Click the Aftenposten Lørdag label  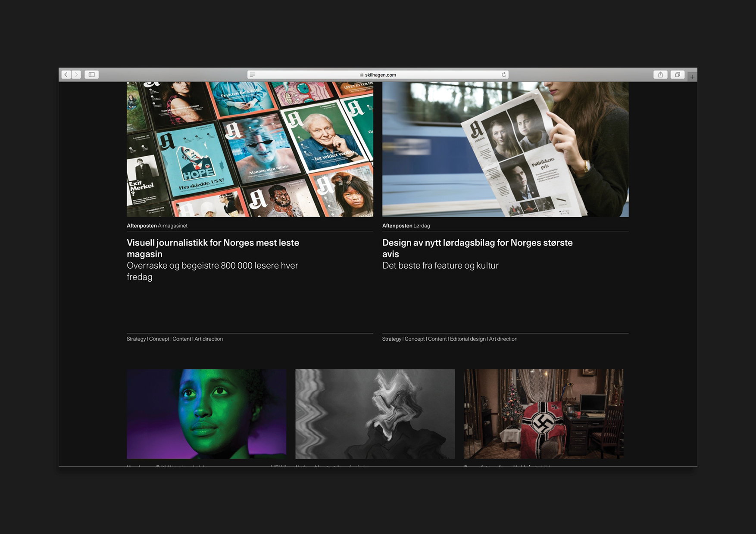coord(406,226)
